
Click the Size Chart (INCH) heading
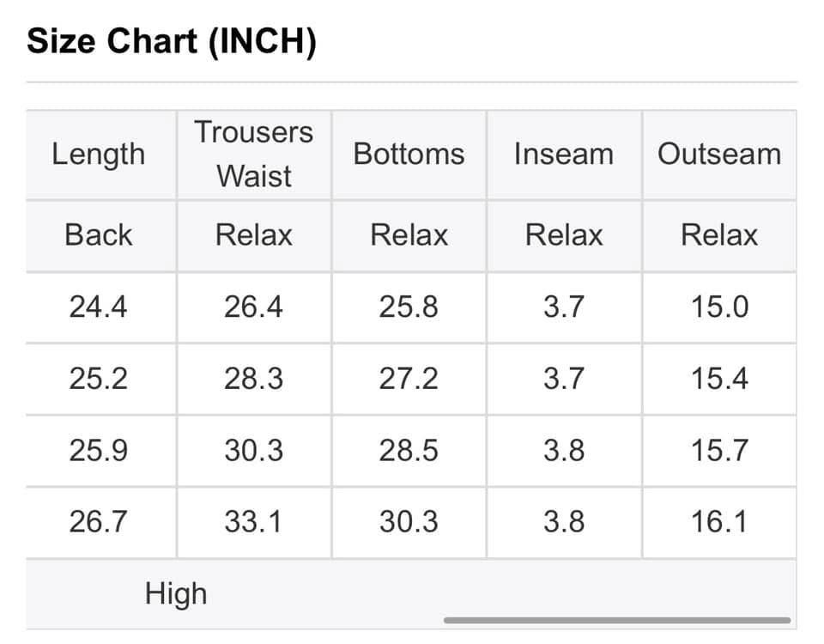click(172, 41)
